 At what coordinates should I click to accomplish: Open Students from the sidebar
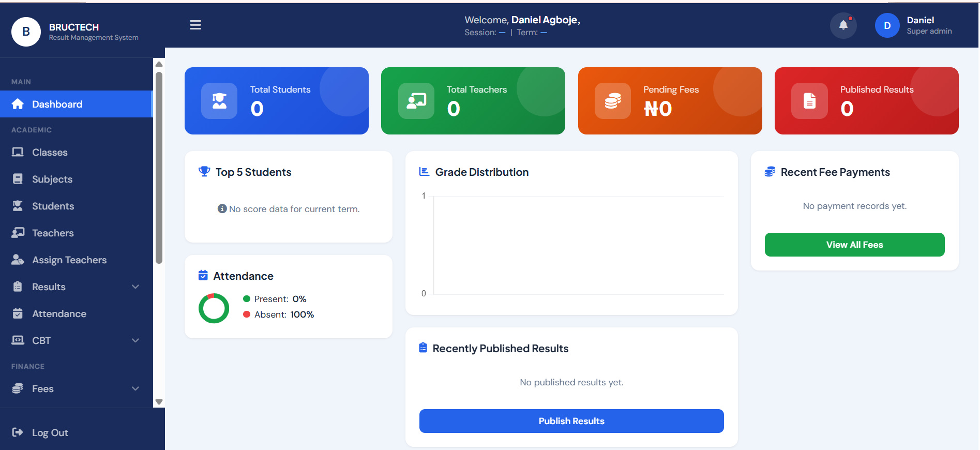point(77,206)
